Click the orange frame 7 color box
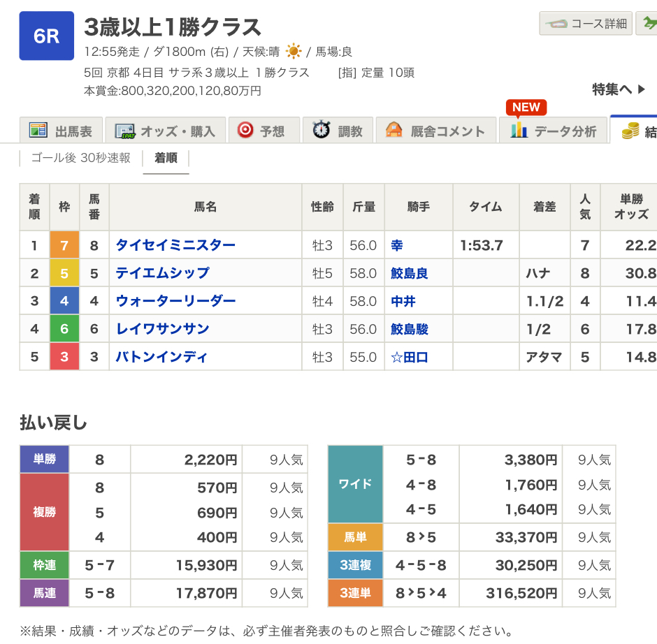The image size is (657, 644). click(64, 245)
